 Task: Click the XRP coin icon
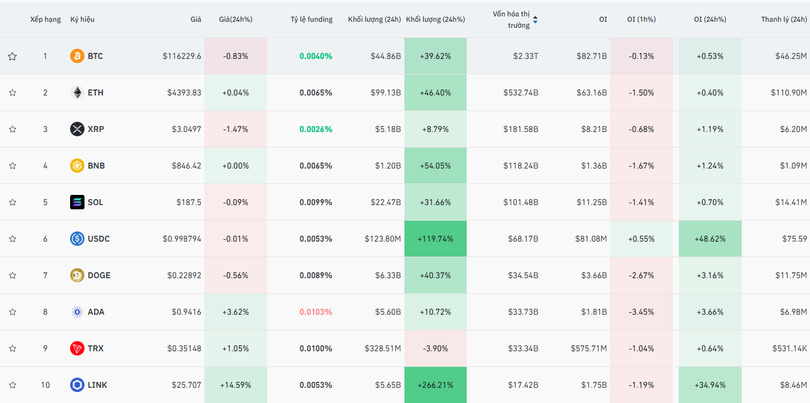77,129
